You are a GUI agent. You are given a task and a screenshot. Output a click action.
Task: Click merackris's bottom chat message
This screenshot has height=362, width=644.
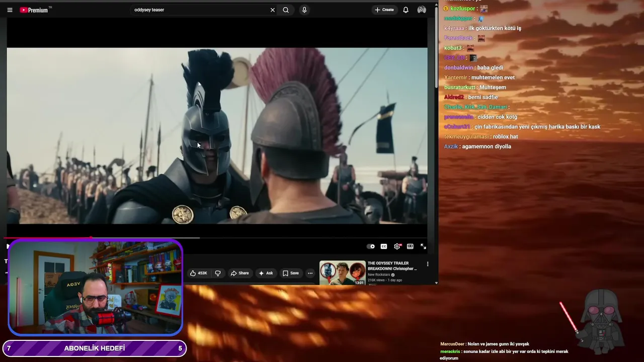[x=504, y=355]
